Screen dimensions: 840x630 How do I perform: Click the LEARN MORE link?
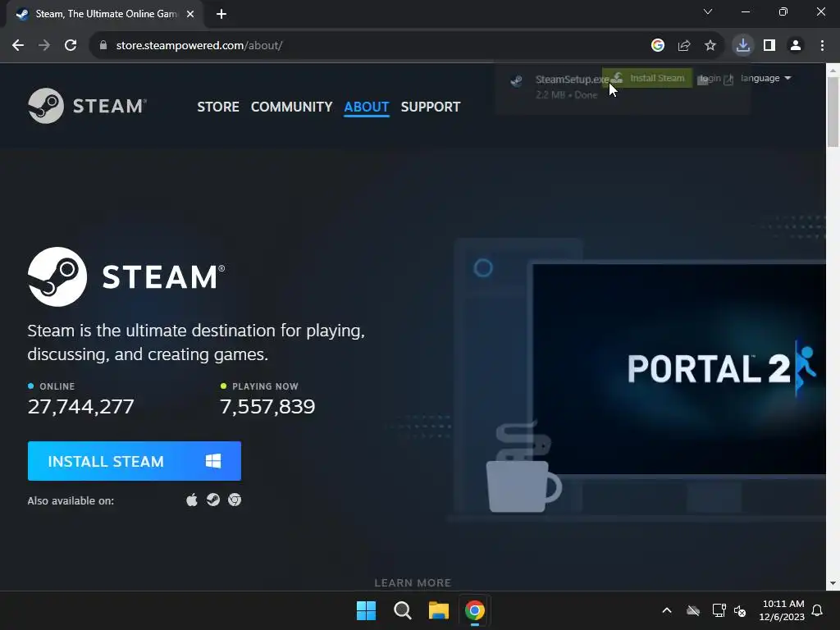click(x=413, y=583)
